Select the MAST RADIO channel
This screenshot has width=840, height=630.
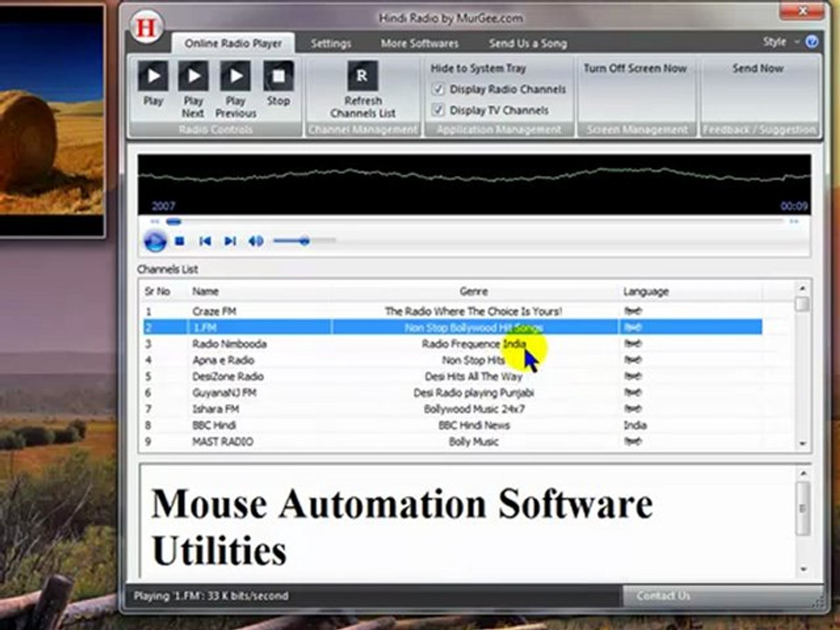point(223,442)
